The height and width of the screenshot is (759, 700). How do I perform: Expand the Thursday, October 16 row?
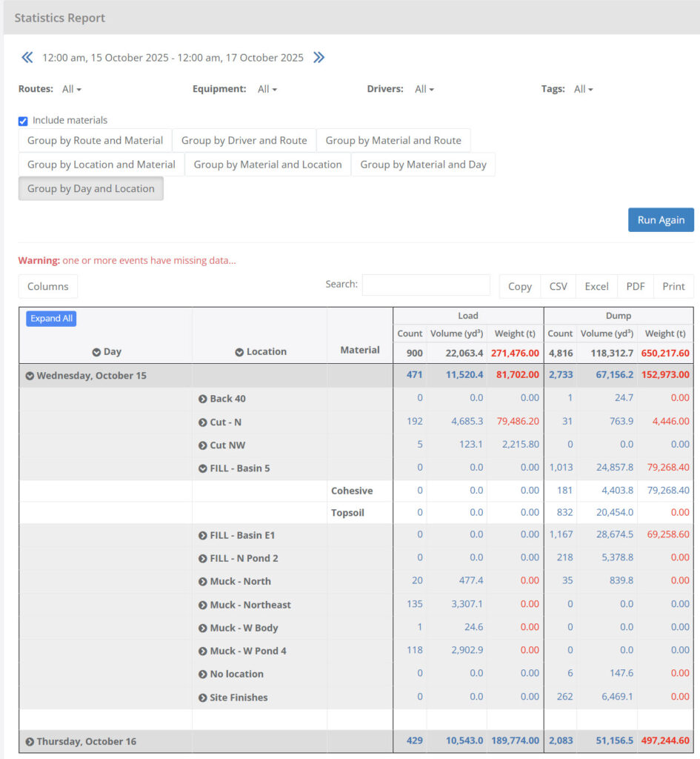30,741
